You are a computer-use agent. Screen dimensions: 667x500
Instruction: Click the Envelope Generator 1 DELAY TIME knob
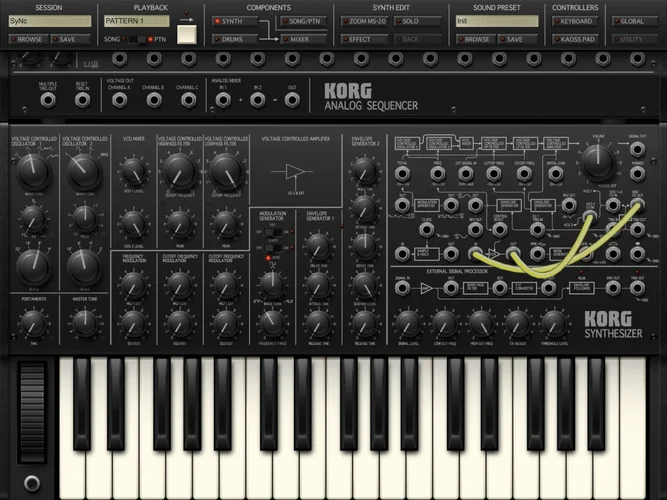pyautogui.click(x=318, y=247)
